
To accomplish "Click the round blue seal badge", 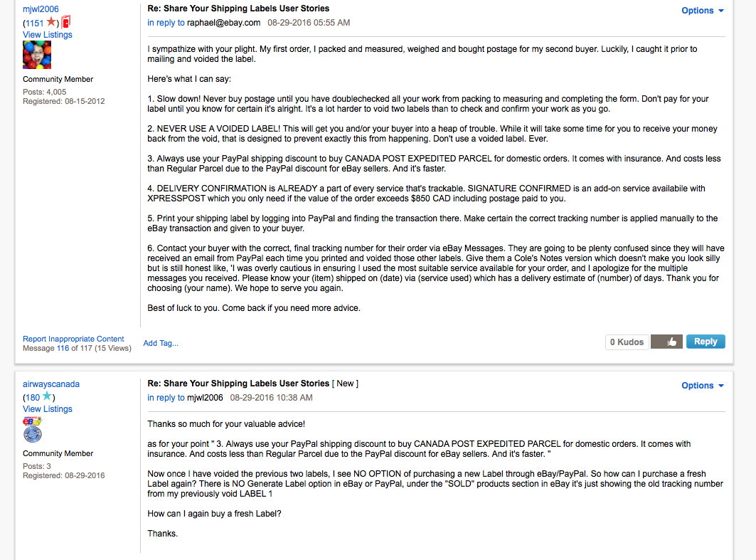I will click(x=33, y=434).
